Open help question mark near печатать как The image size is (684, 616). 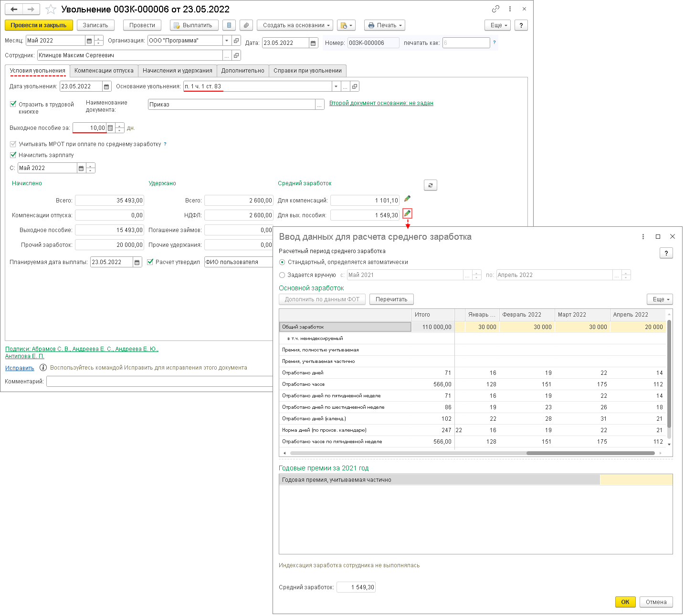click(x=494, y=42)
